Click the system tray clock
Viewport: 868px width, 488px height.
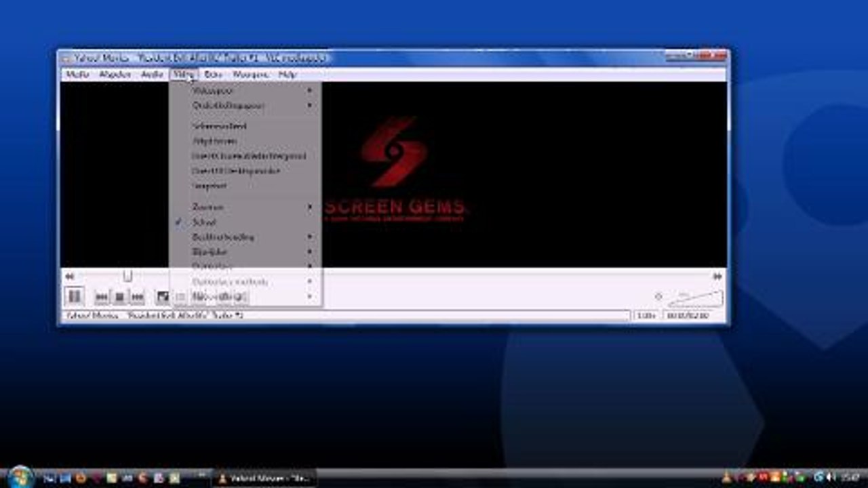850,478
